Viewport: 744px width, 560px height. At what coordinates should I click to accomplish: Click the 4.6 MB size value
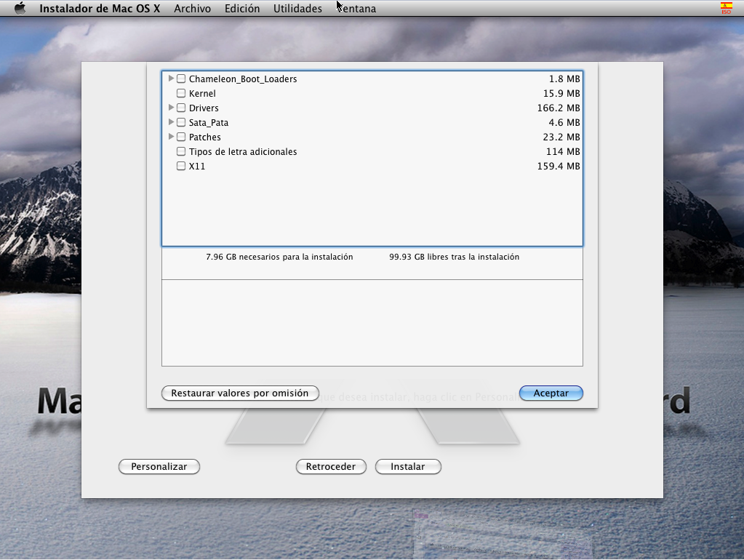click(x=564, y=122)
